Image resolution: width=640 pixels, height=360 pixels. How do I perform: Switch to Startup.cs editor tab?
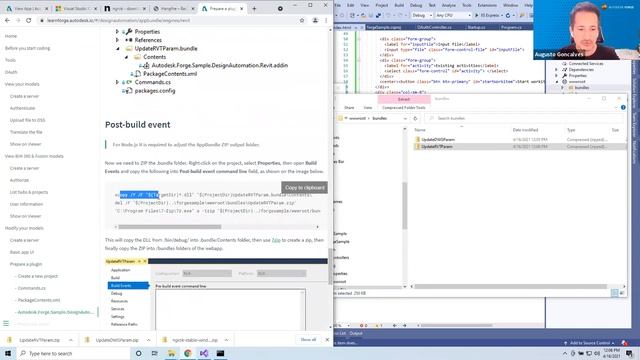pos(476,27)
